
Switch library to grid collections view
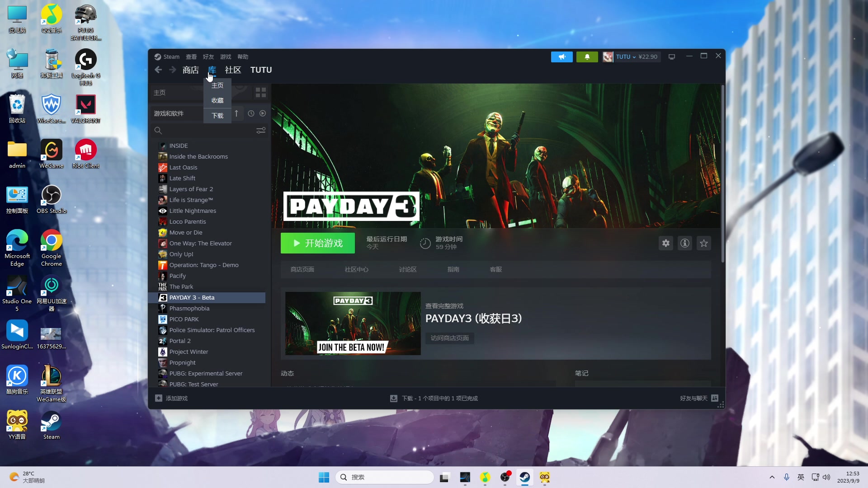261,93
